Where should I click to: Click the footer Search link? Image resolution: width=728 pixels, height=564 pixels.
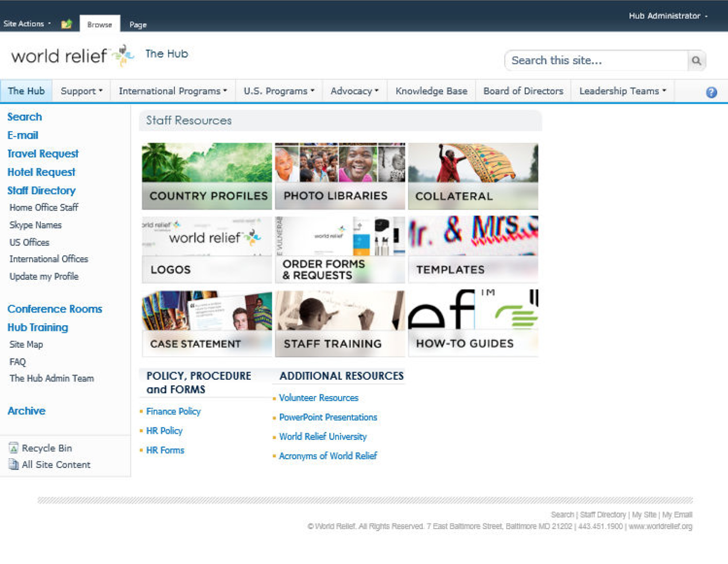pos(562,515)
